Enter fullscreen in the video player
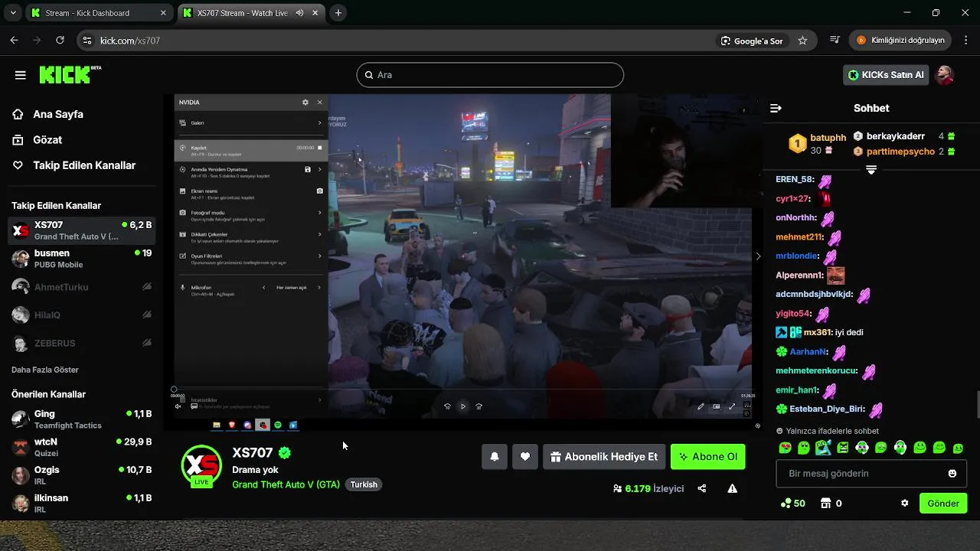This screenshot has height=551, width=980. tap(732, 406)
